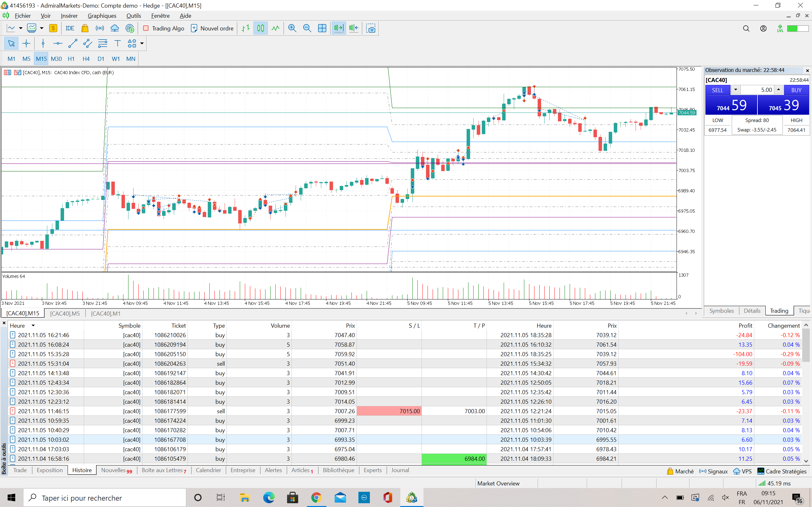Viewport: 812px width, 507px height.
Task: Toggle chart auto-scroll to latest bar
Action: point(338,29)
